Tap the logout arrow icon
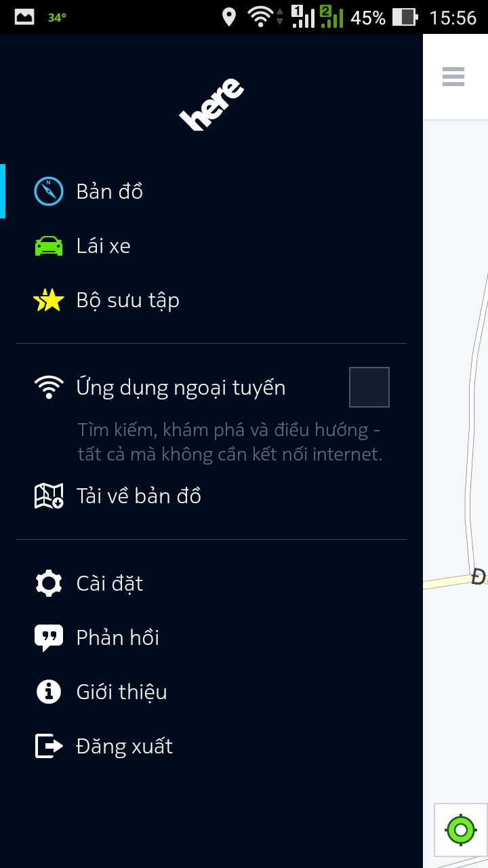This screenshot has height=868, width=488. (49, 746)
